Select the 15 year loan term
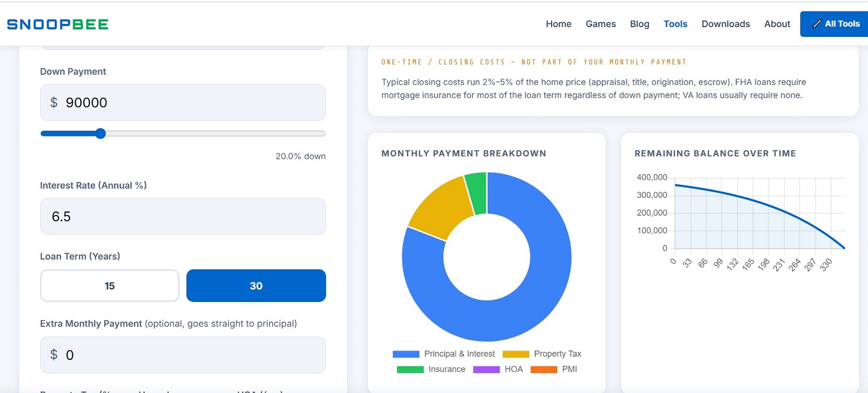868x393 pixels. [110, 286]
